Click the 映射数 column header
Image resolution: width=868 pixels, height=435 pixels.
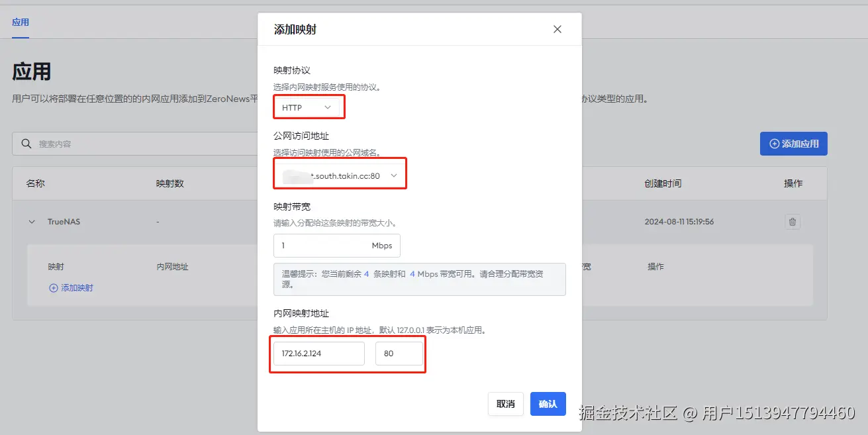coord(170,183)
